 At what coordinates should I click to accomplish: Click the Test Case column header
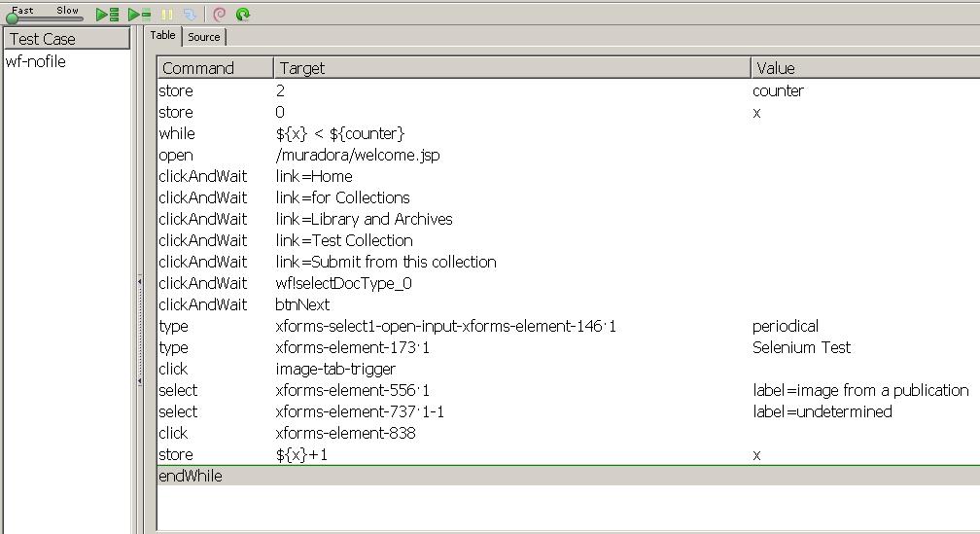coord(66,39)
